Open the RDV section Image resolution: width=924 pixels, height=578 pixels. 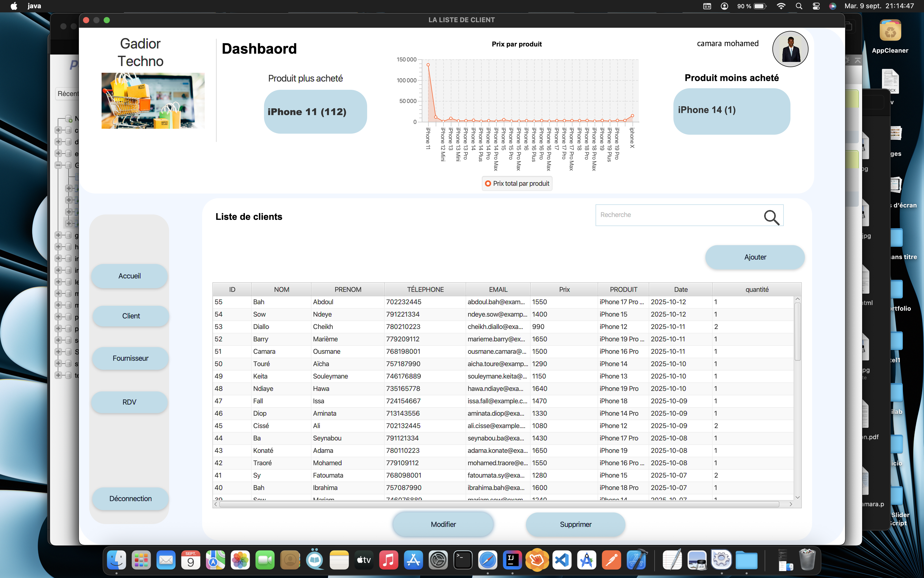click(129, 402)
